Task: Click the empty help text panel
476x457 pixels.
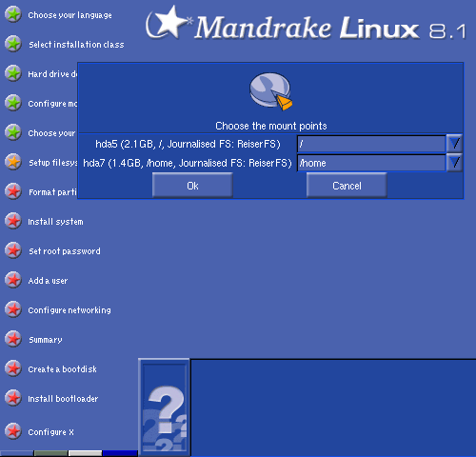Action: [x=333, y=407]
